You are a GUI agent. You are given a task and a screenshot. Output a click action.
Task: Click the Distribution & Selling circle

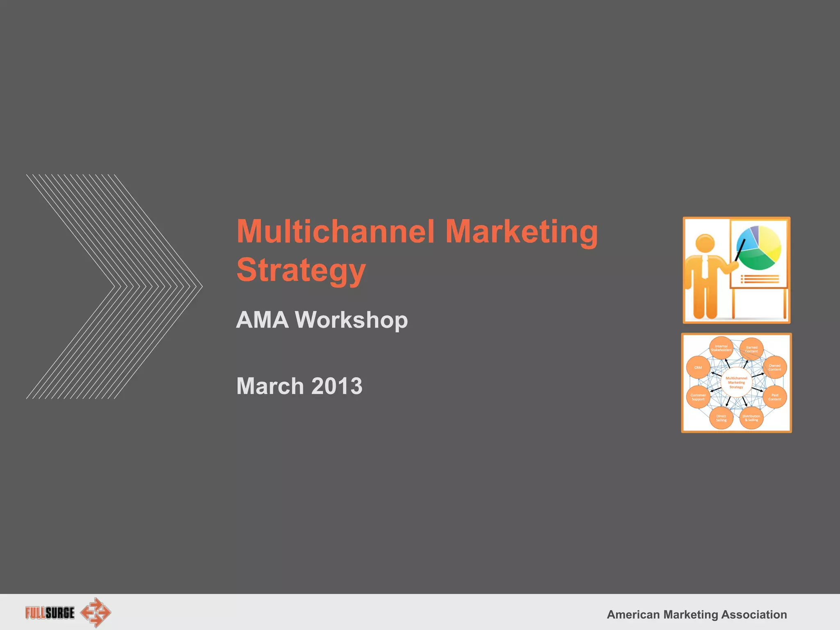[751, 418]
